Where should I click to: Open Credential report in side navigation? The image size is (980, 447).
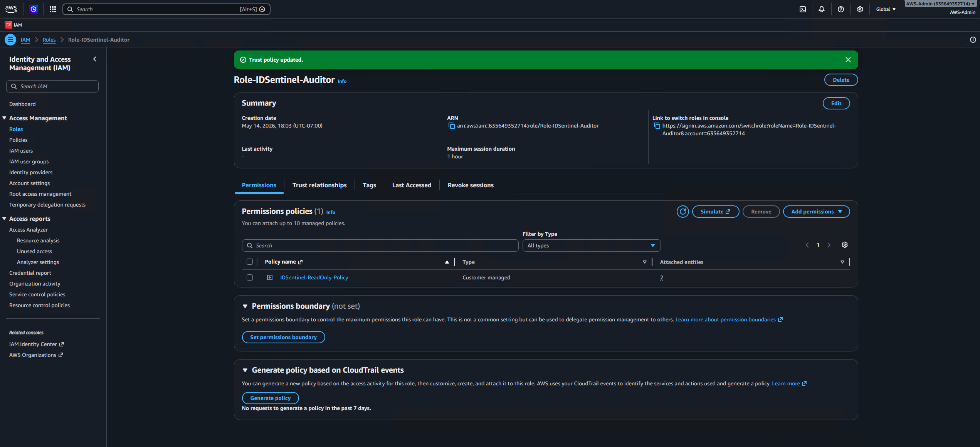pos(30,273)
